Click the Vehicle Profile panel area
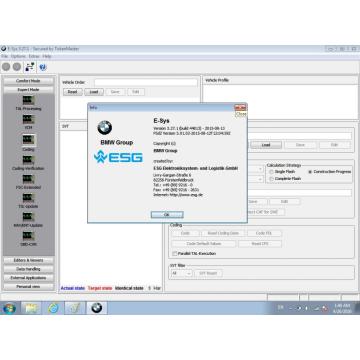 coord(281,102)
